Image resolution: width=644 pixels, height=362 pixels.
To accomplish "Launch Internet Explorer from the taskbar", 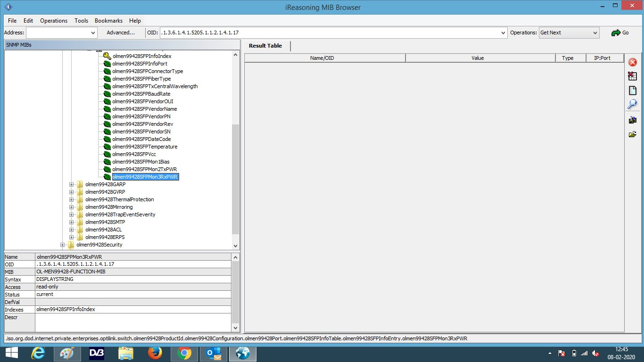I will (x=38, y=353).
